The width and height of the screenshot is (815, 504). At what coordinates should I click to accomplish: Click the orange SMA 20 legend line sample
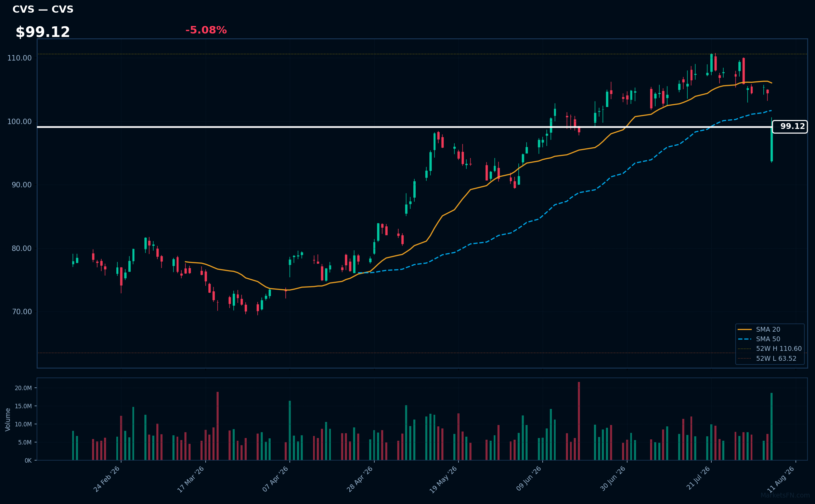click(x=745, y=329)
